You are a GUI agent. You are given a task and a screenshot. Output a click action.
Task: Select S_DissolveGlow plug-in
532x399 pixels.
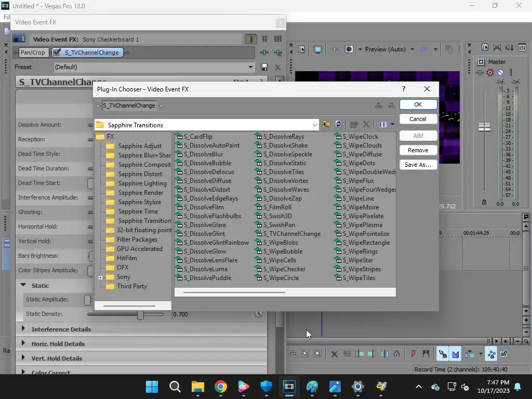point(201,251)
